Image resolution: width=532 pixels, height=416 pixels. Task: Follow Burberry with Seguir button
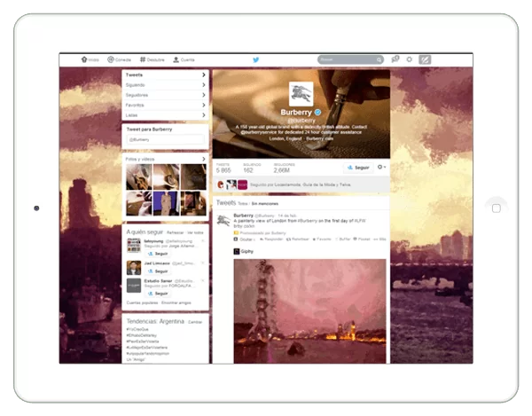coord(358,168)
